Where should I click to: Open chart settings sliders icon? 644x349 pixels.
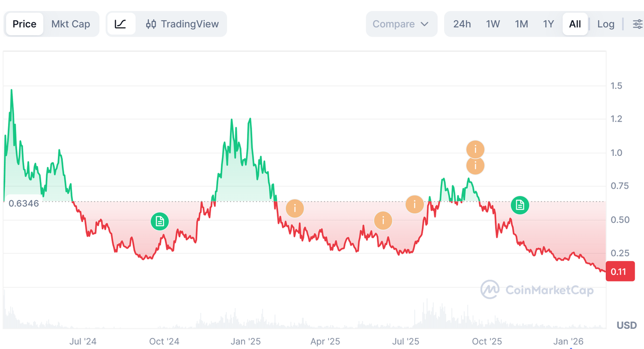[x=637, y=24]
